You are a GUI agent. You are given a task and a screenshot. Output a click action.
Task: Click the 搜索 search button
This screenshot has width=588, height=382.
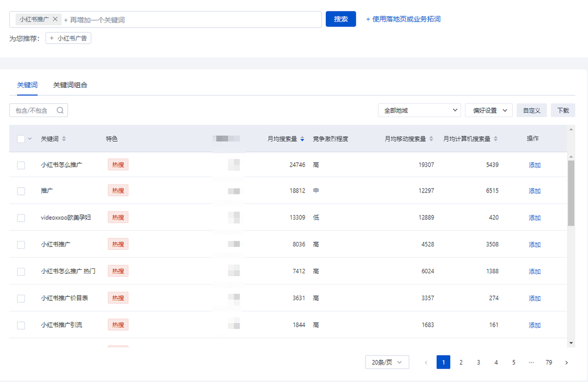(341, 19)
